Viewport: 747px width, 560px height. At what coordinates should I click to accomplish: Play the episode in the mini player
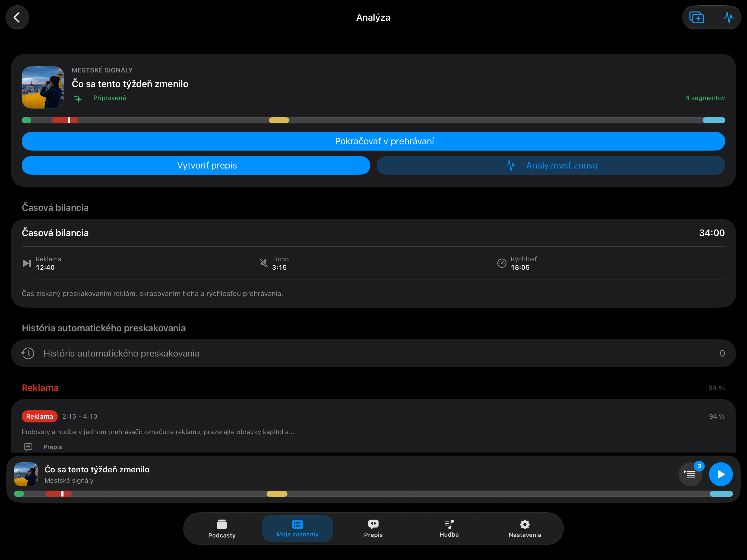coord(721,474)
